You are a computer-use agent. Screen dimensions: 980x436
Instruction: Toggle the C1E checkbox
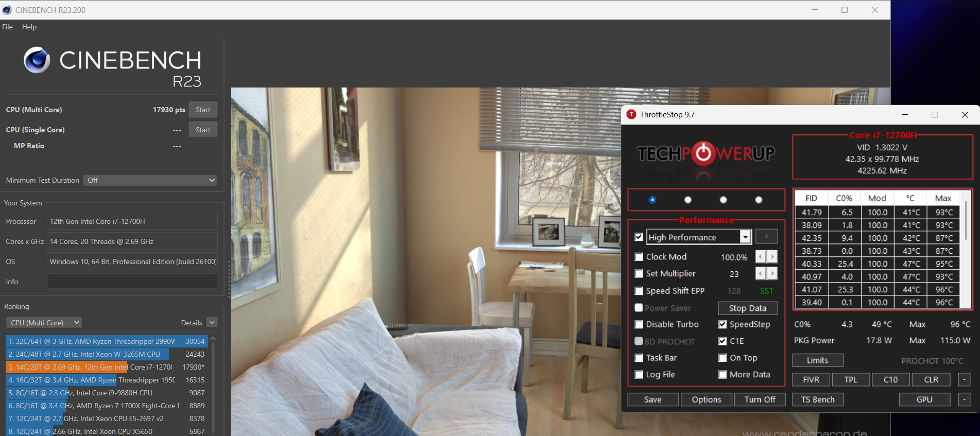point(723,341)
